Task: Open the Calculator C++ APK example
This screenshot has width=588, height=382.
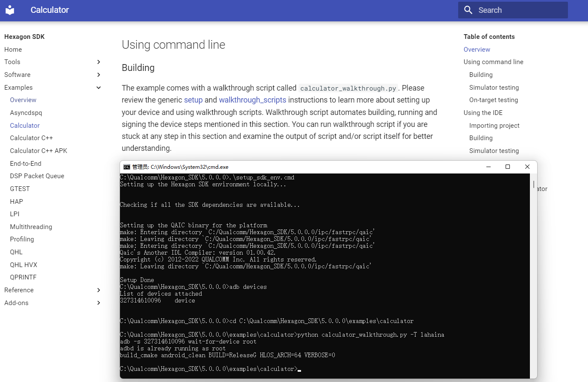Action: [38, 151]
